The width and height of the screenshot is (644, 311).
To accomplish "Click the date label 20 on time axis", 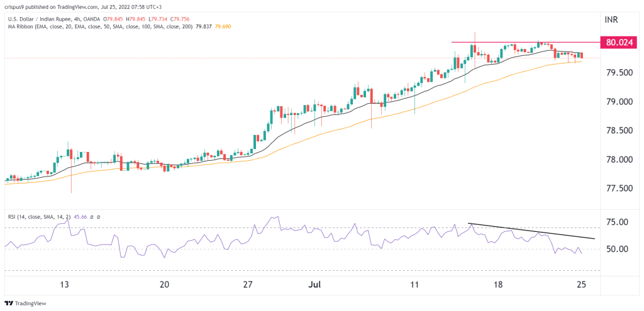I will [x=164, y=285].
